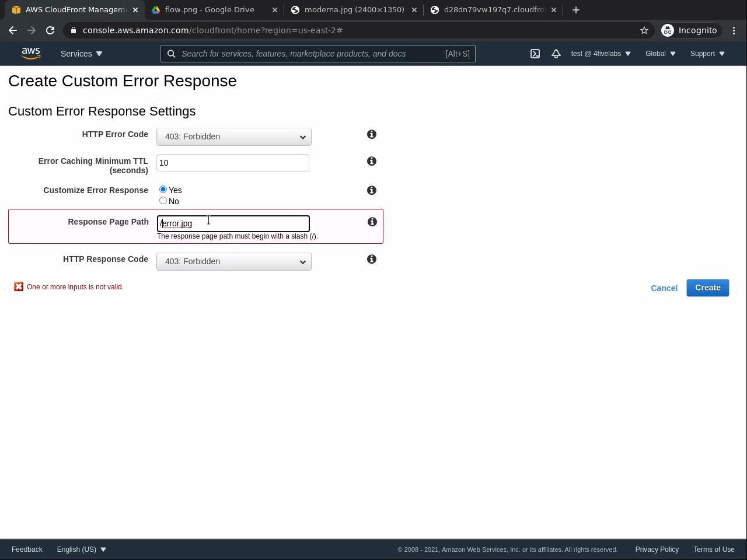
Task: Open the HTTP Response Code dropdown
Action: tap(234, 261)
